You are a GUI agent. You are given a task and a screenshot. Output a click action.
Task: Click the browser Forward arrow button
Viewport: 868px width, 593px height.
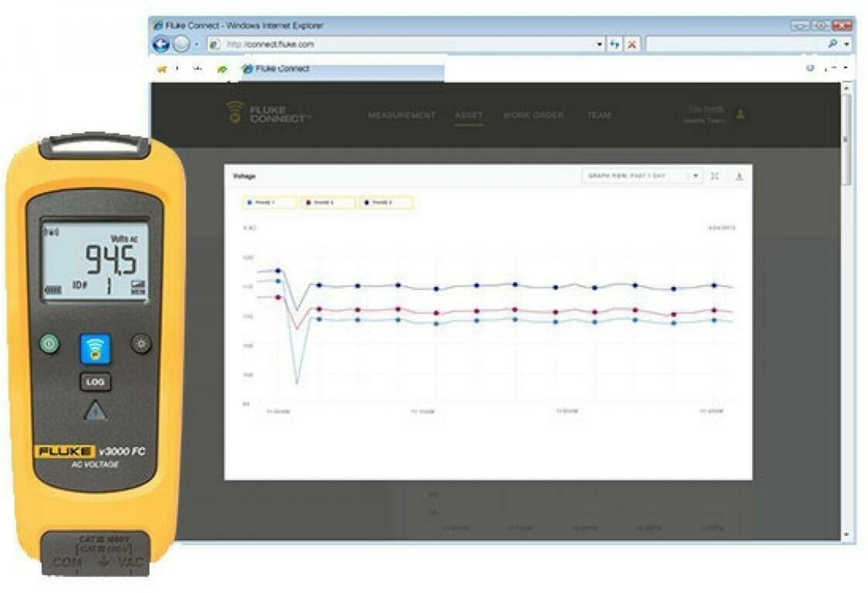(181, 44)
